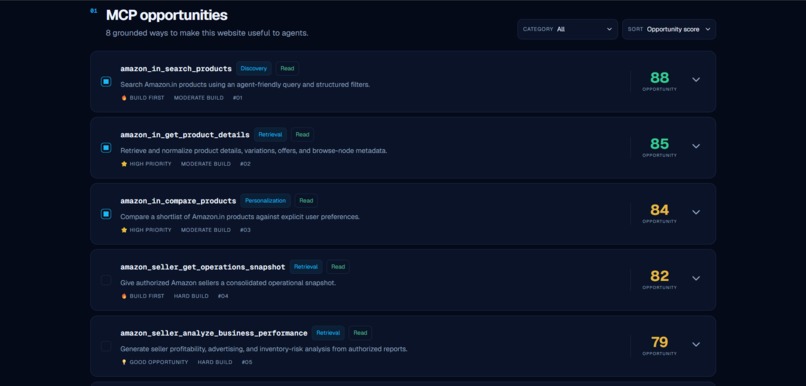
Task: Click 'Search Amazon.in products' description text
Action: click(245, 84)
